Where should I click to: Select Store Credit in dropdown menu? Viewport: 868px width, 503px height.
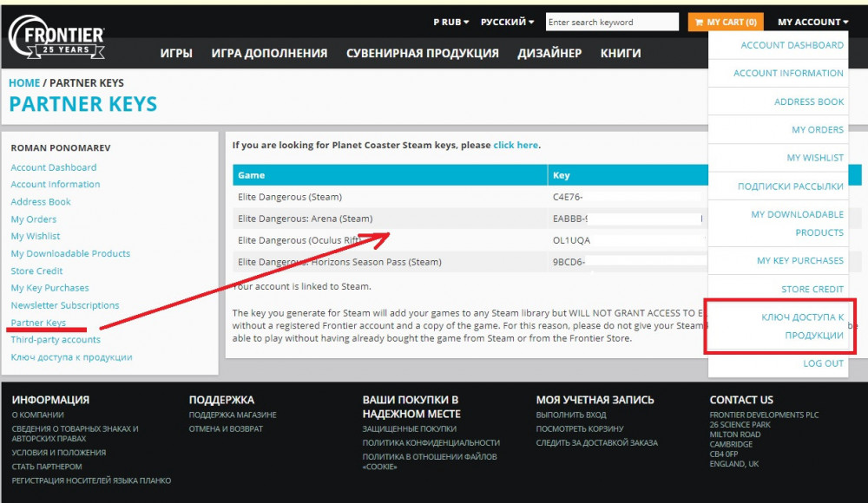click(812, 289)
